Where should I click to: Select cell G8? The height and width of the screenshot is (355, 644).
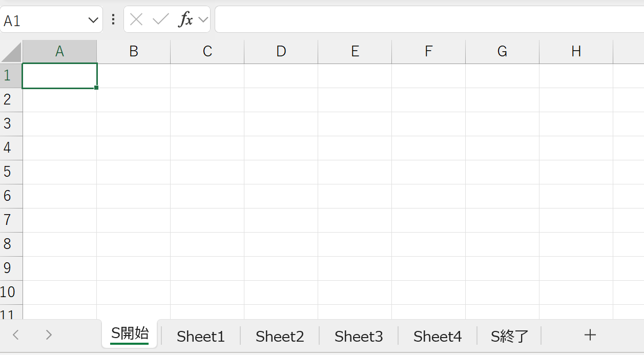[503, 244]
